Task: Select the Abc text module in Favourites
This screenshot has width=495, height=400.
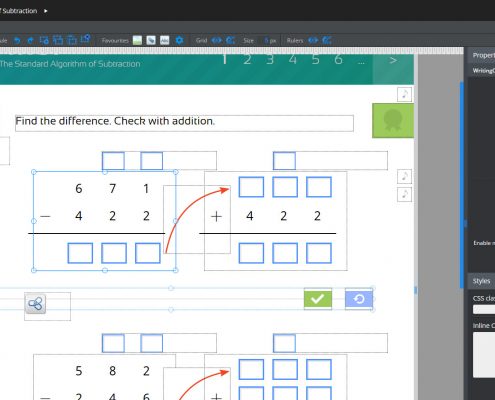Action: click(164, 40)
